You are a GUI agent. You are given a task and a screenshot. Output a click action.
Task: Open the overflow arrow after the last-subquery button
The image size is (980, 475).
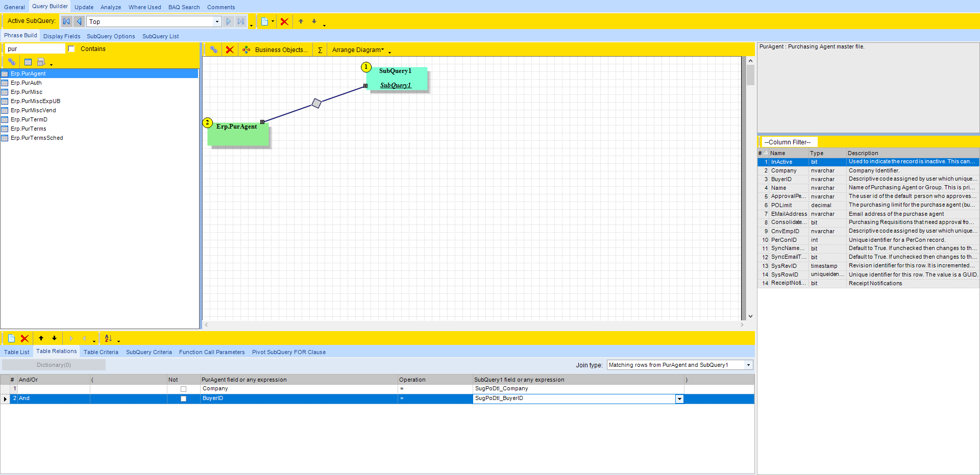pos(251,25)
